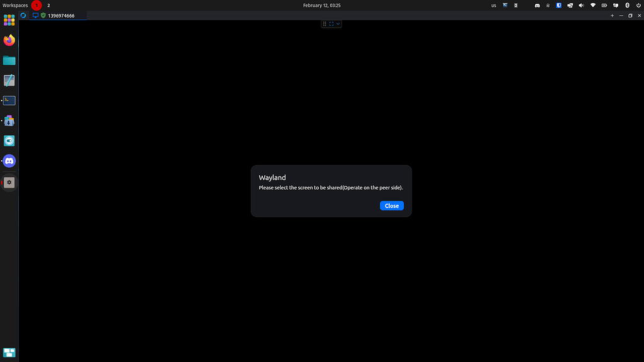644x362 pixels.
Task: Open the battery status indicator
Action: 604,5
